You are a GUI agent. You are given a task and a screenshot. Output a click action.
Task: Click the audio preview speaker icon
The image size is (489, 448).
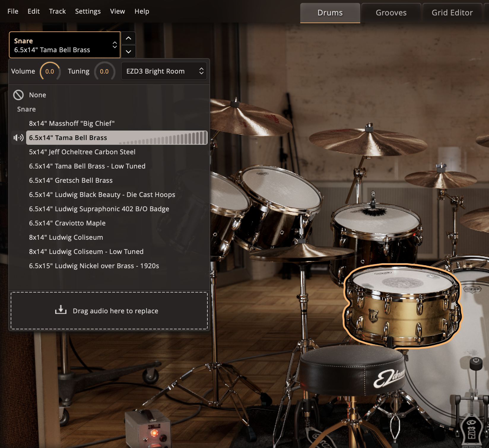point(18,137)
